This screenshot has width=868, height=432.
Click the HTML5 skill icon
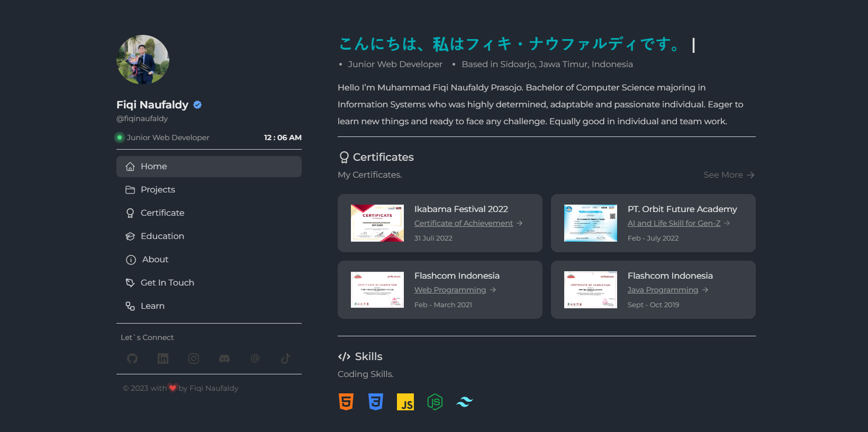(346, 402)
